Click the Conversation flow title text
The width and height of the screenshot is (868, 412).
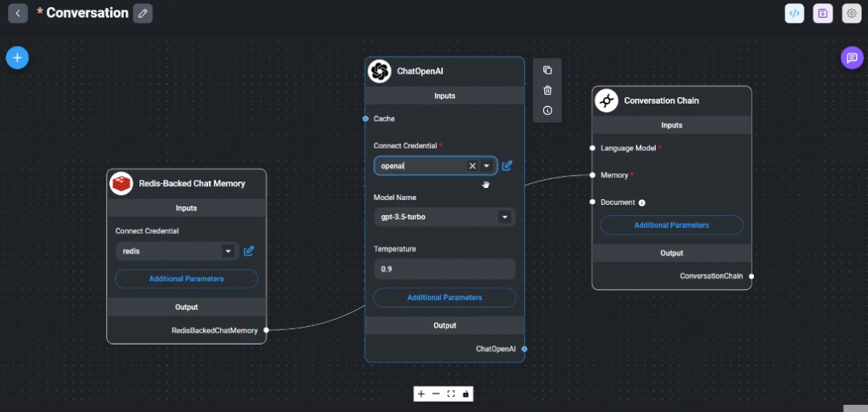point(88,14)
